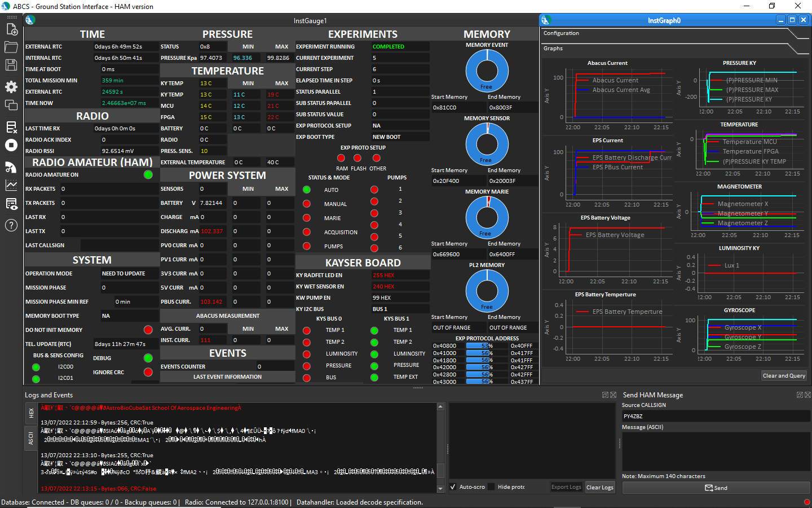Viewport: 812px width, 508px height.
Task: Open the gauge instrument icon
Action: tap(11, 167)
